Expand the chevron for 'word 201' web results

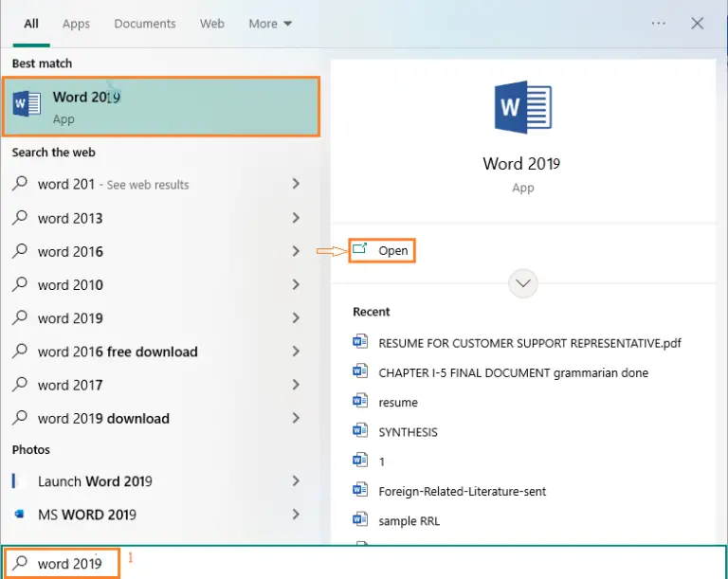[296, 184]
